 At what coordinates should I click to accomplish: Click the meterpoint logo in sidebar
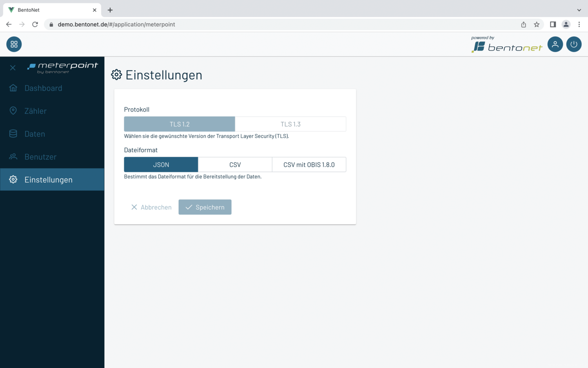coord(62,67)
